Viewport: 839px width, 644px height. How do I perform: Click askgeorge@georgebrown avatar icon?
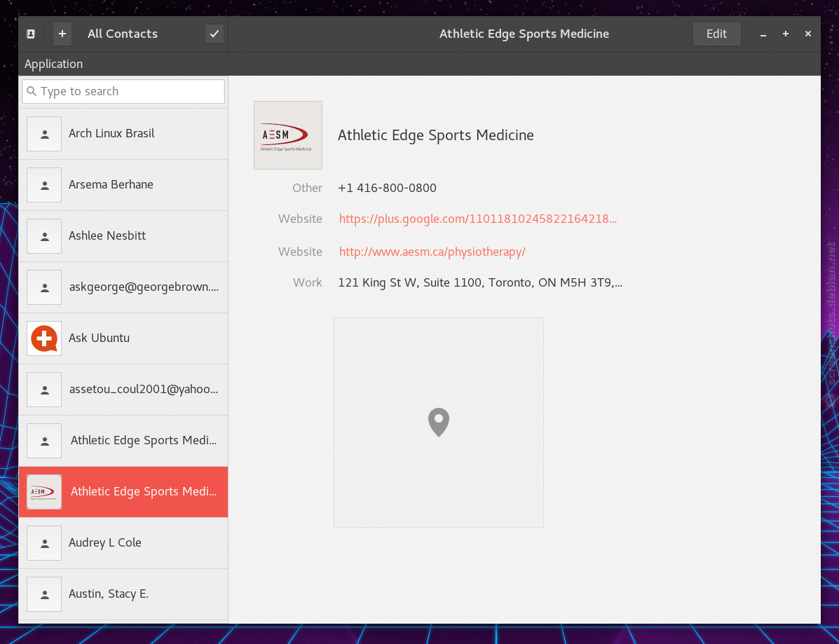(x=44, y=287)
